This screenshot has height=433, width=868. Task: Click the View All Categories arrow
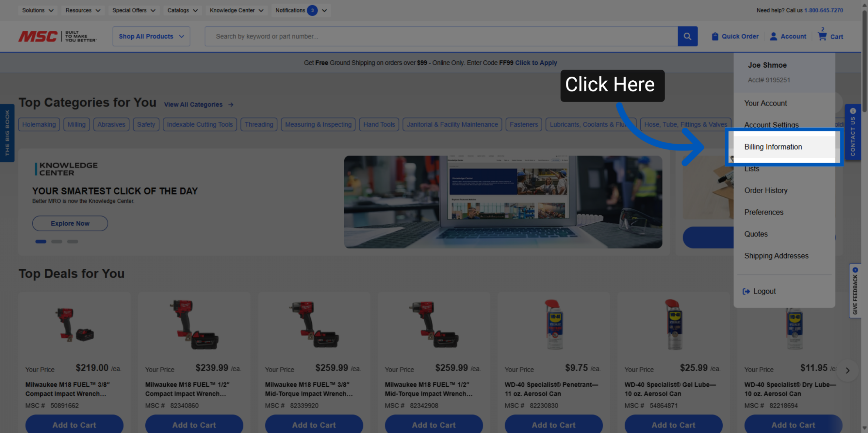[231, 105]
